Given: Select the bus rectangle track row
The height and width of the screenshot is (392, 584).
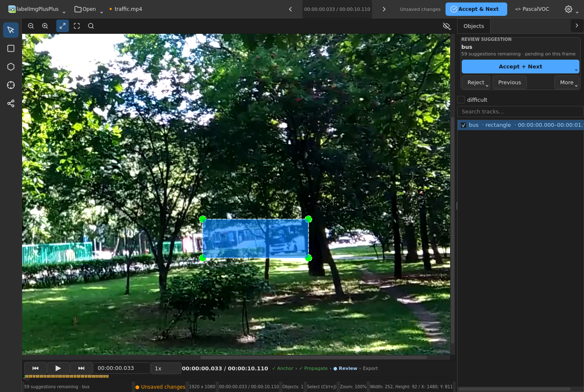Looking at the screenshot, I should point(521,125).
